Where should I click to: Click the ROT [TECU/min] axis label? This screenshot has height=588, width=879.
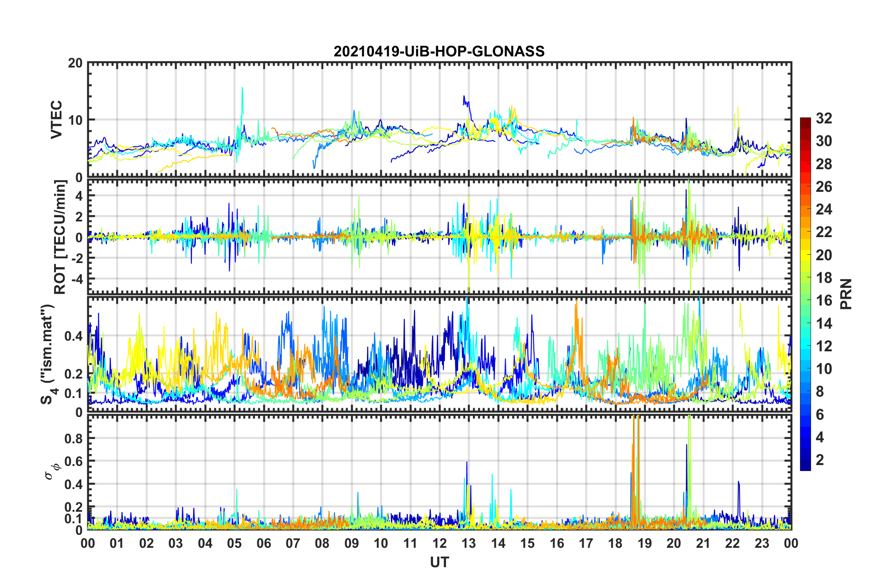click(60, 237)
